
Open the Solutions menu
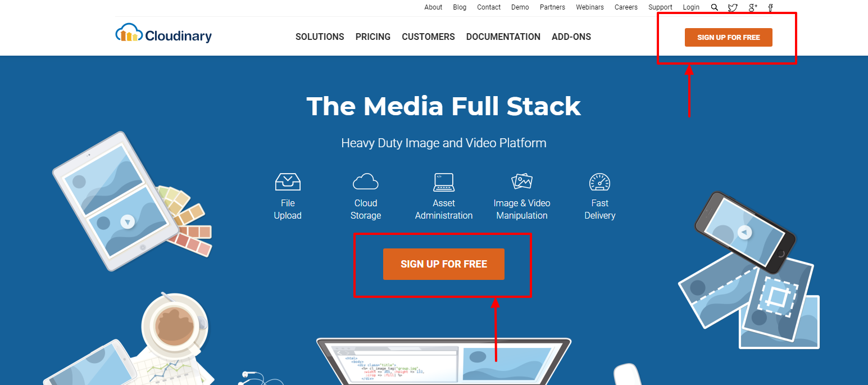pyautogui.click(x=320, y=37)
